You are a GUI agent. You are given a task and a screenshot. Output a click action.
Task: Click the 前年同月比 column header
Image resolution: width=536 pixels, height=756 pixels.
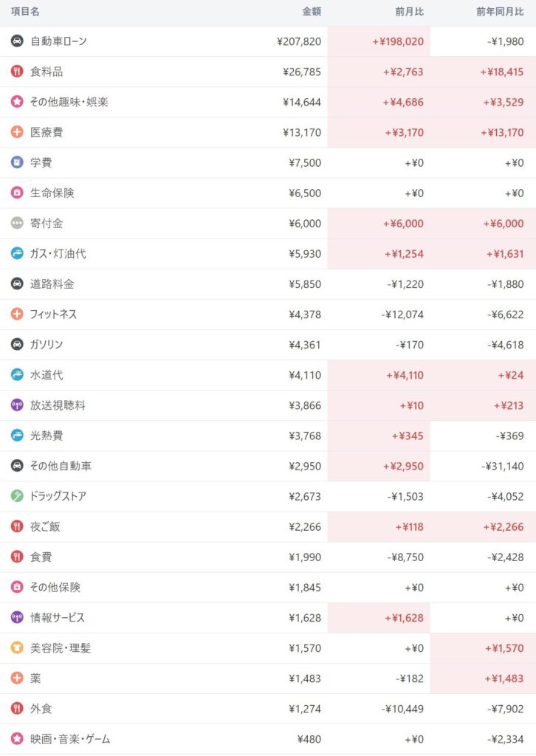click(500, 13)
